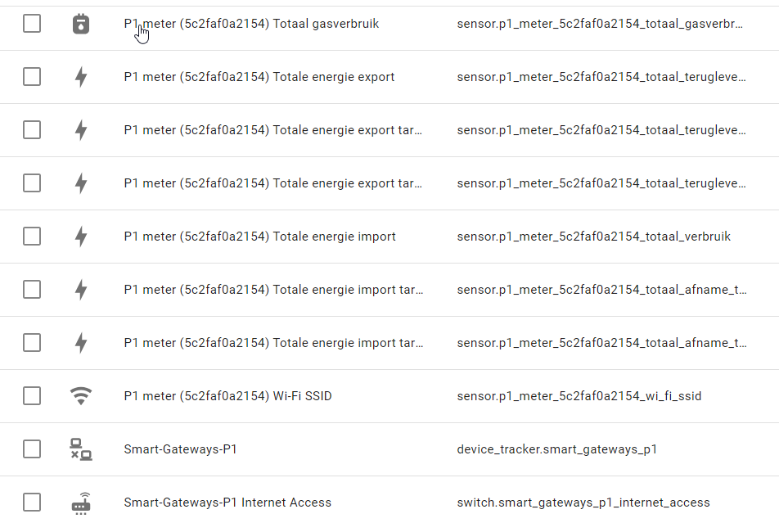This screenshot has width=779, height=532.
Task: Click the lightning bolt icon beside Totale energie import
Action: [x=80, y=237]
